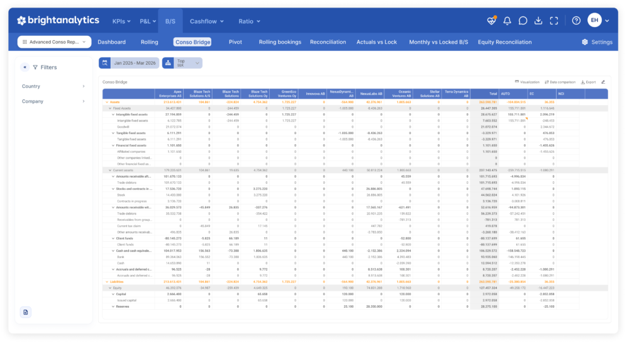
Task: Open the chat bubble icon
Action: pos(523,21)
